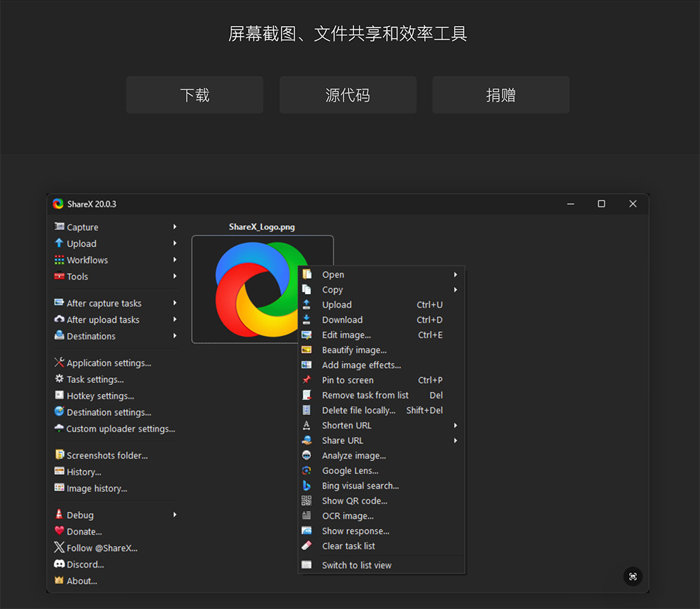This screenshot has height=609, width=700.
Task: Click the 捐赠 donate button
Action: pyautogui.click(x=501, y=95)
